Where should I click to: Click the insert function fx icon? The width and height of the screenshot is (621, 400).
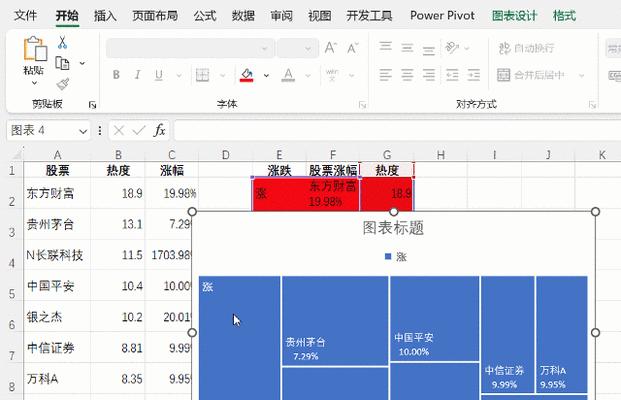[159, 130]
